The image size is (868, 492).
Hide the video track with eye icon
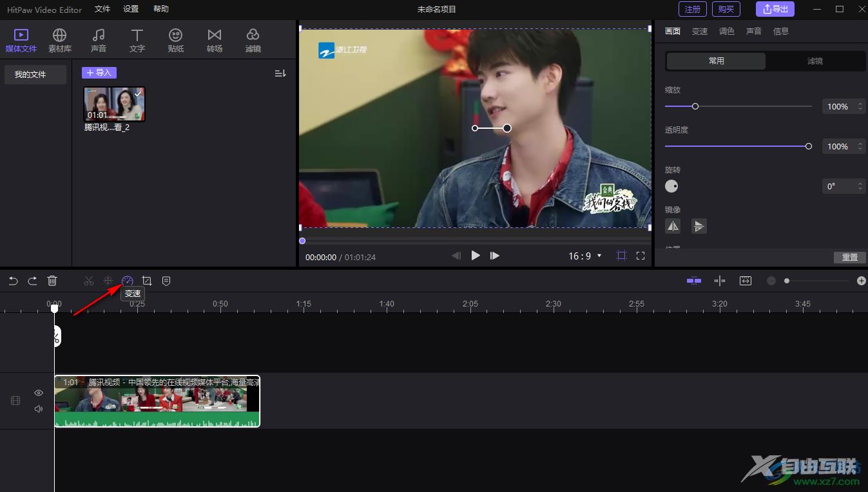pos(39,393)
